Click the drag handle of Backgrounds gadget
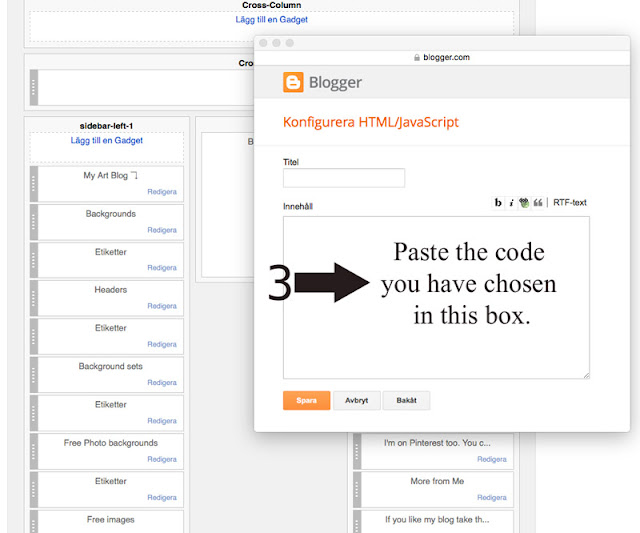Viewport: 640px width, 533px height. (x=34, y=222)
